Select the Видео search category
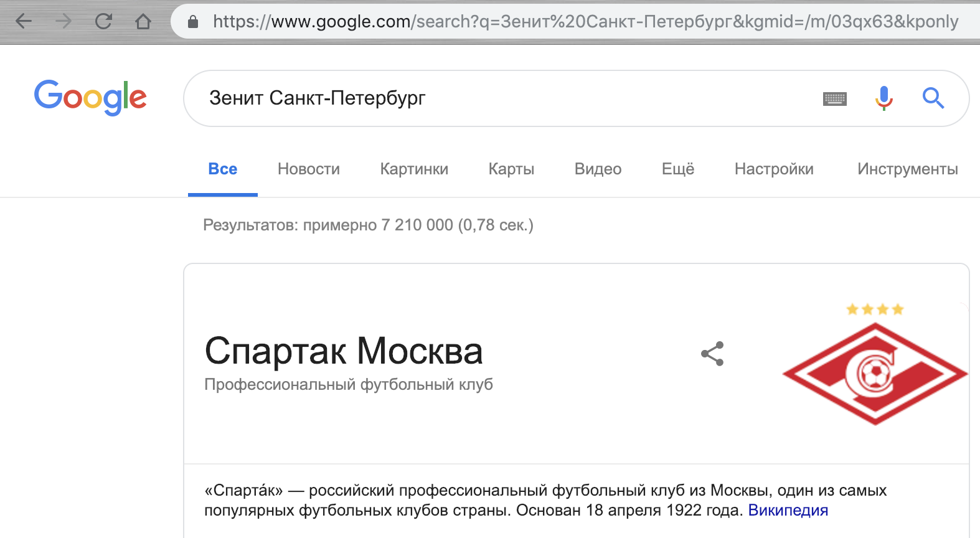The width and height of the screenshot is (980, 538). [597, 169]
